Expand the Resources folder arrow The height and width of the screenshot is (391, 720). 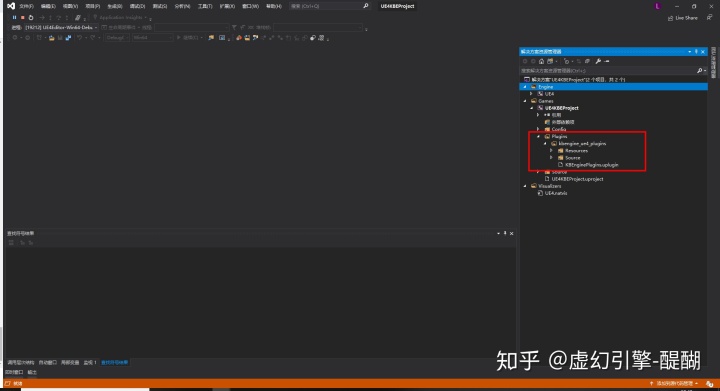(x=551, y=151)
